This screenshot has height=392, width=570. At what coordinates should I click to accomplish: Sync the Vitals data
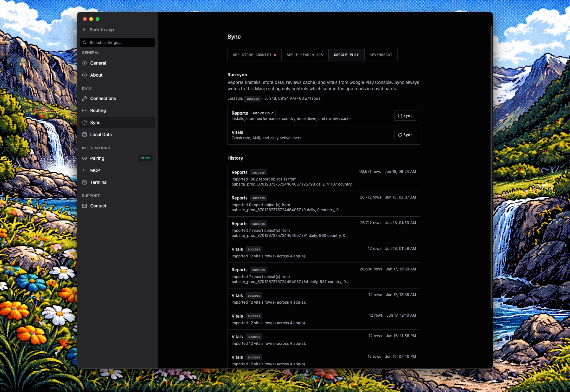(x=405, y=135)
